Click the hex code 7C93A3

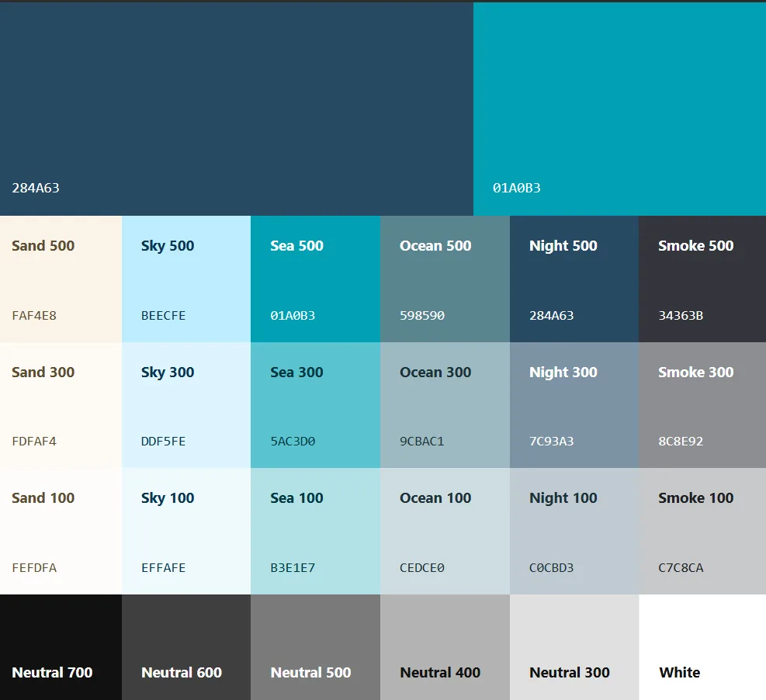click(x=552, y=441)
